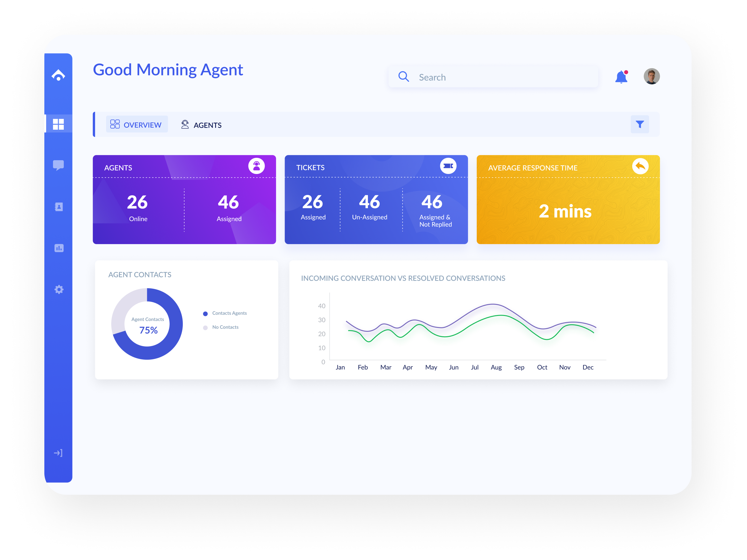Click the Mar label on chart axis
The width and height of the screenshot is (747, 560).
pos(386,367)
